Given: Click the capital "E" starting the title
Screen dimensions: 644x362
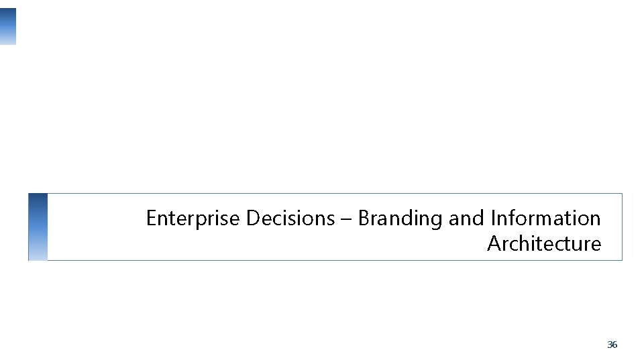Looking at the screenshot, I should [151, 219].
